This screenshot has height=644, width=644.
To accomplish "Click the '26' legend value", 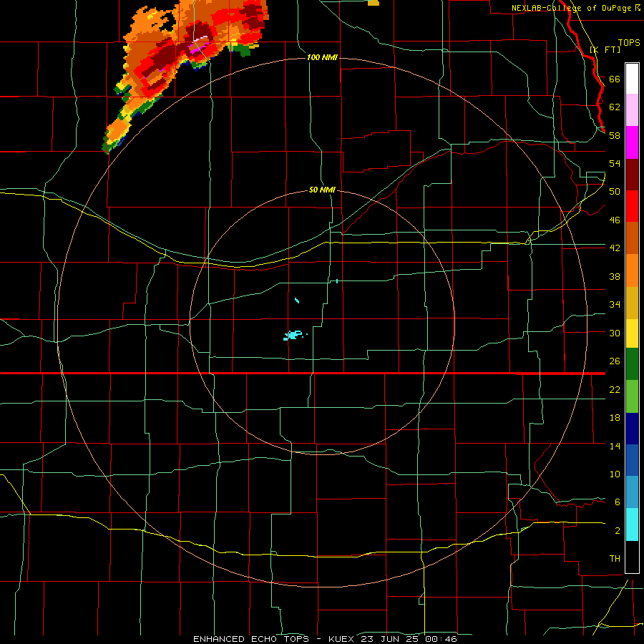I will point(615,361).
